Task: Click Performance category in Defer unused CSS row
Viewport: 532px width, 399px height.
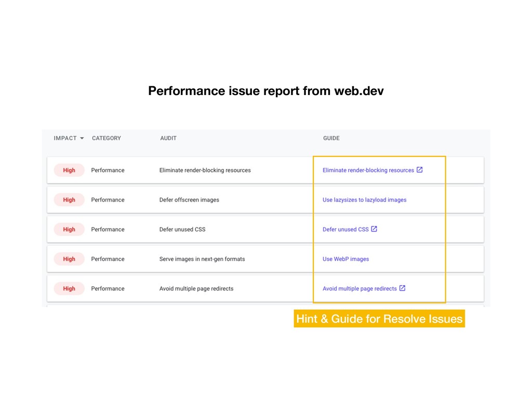Action: click(x=108, y=229)
